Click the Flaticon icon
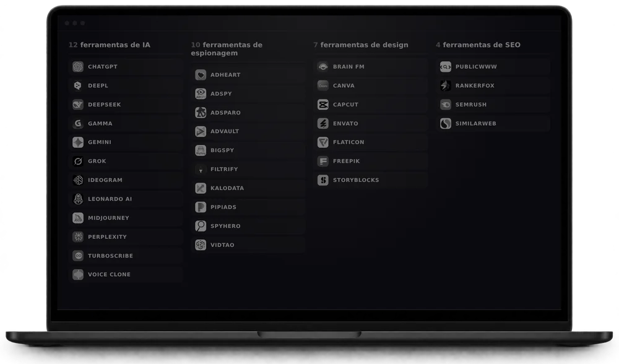 pos(323,142)
